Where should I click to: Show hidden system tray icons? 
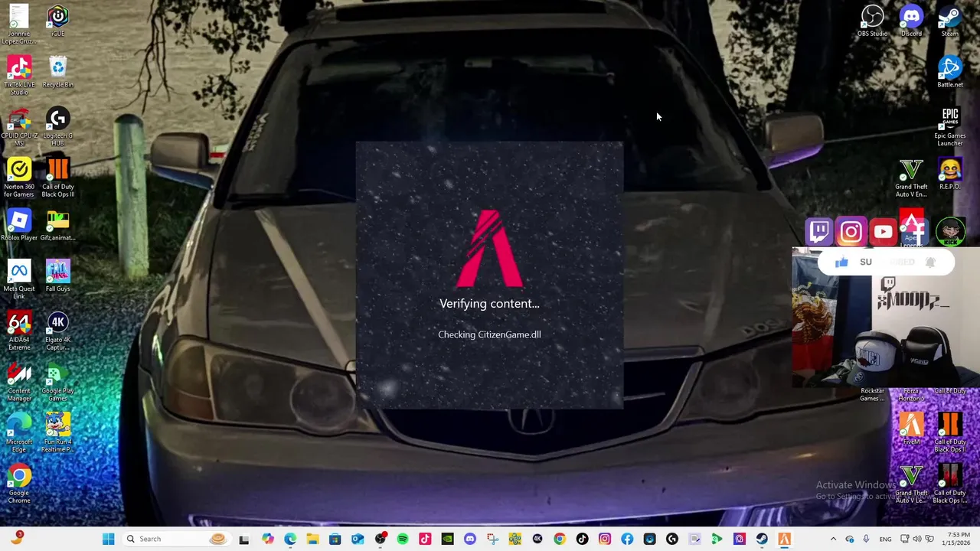(x=834, y=539)
